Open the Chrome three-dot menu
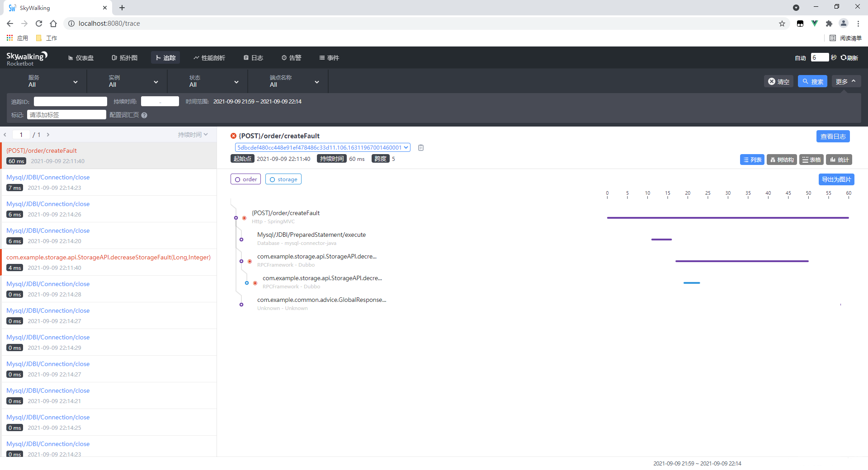 (x=858, y=23)
